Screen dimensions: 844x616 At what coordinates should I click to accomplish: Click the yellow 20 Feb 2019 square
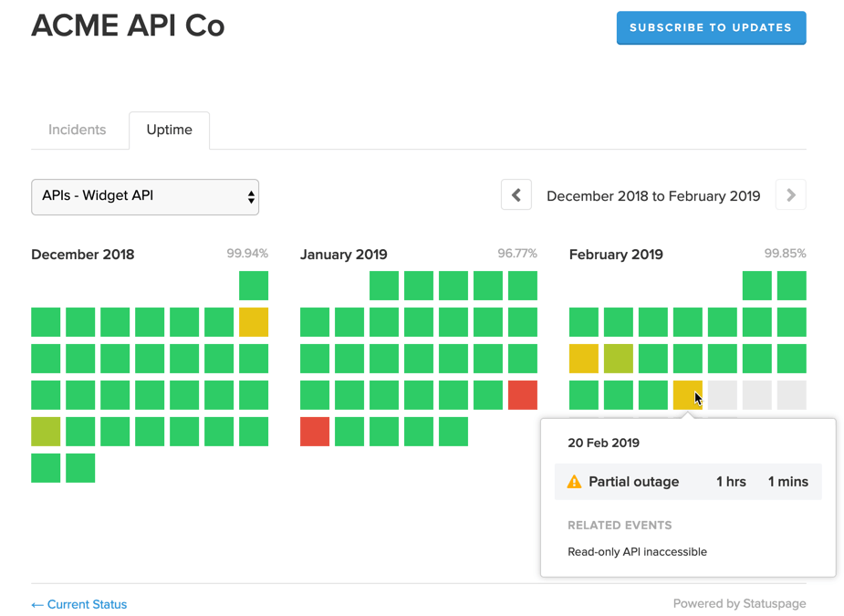[688, 395]
